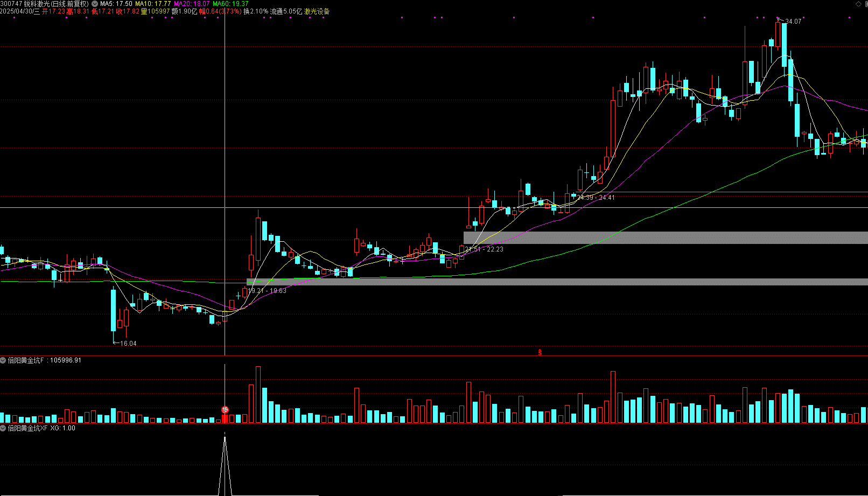The width and height of the screenshot is (868, 496).
Task: Click the 24.39 - 24.41 gap line label
Action: [596, 198]
